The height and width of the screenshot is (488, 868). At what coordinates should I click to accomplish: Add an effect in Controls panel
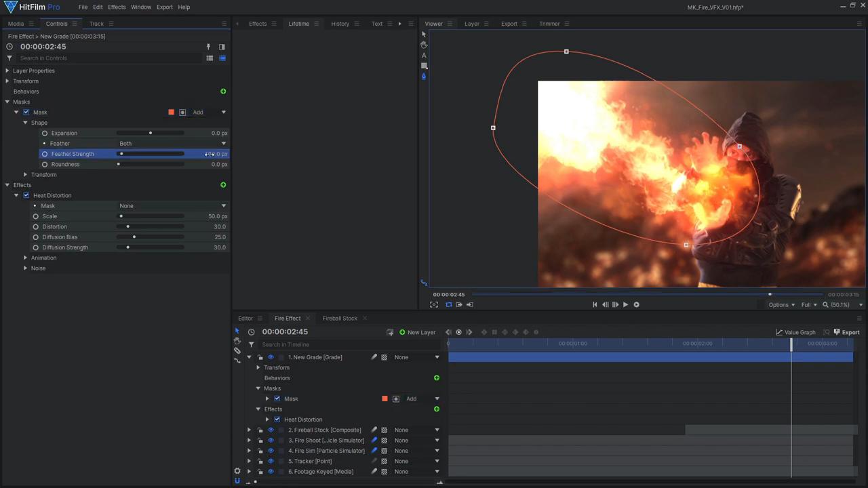pos(223,185)
